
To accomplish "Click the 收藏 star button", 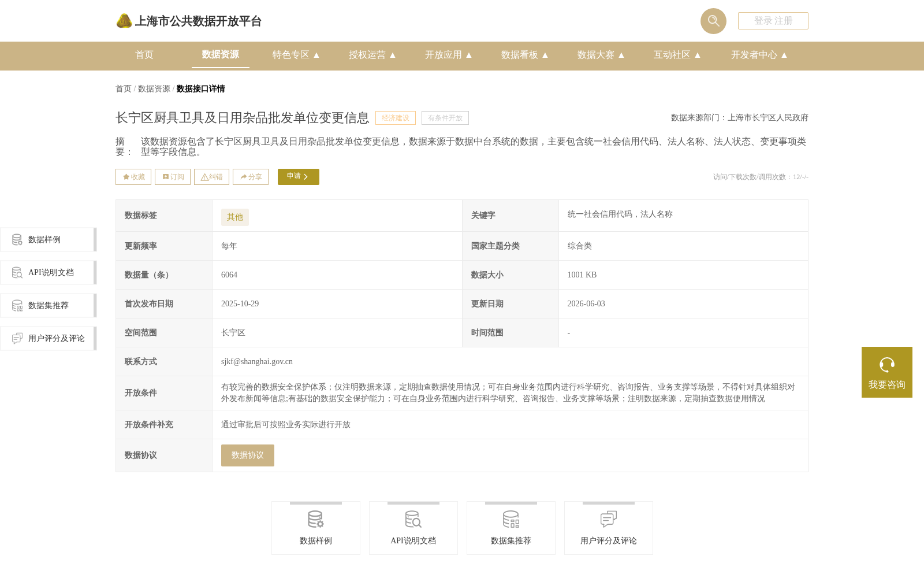I will click(x=133, y=177).
